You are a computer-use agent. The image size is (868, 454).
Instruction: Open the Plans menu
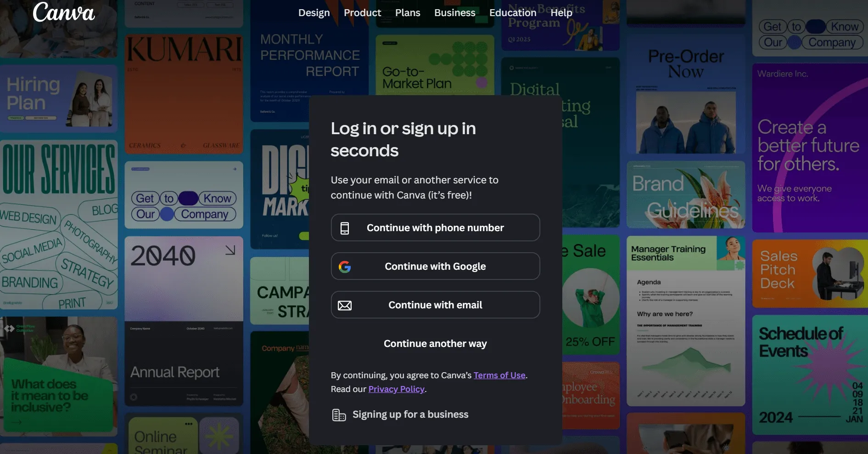point(408,13)
